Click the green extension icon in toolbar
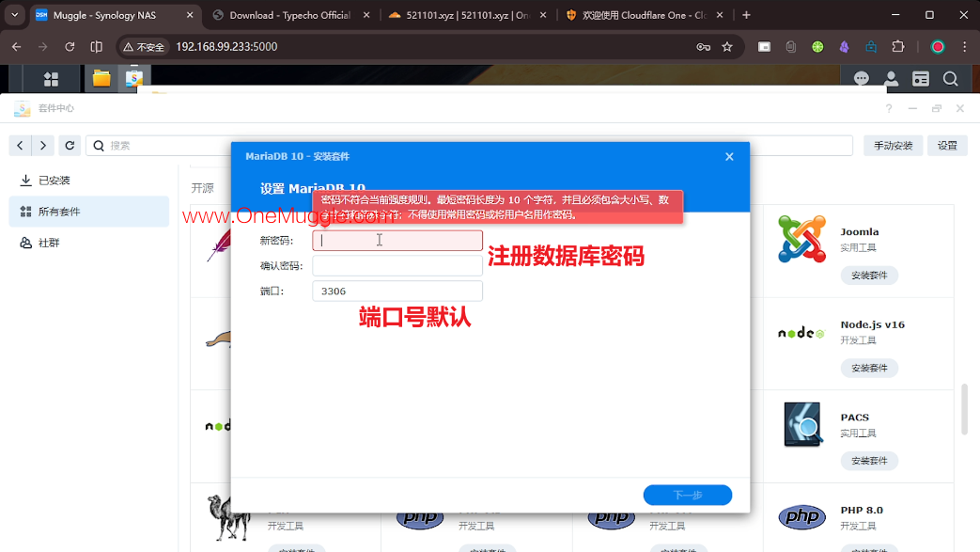Screen dimensions: 980x552 pyautogui.click(x=817, y=47)
